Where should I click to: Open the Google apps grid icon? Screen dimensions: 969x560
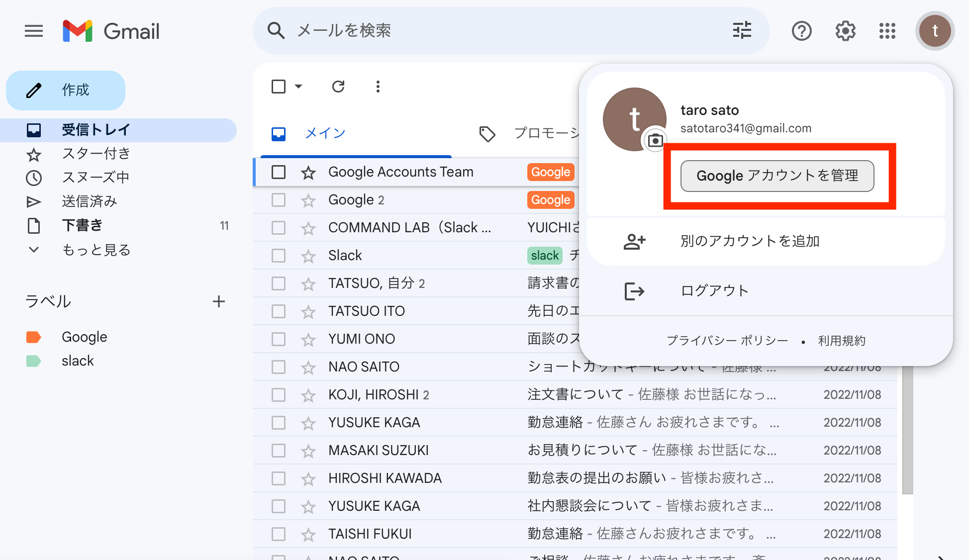click(887, 31)
